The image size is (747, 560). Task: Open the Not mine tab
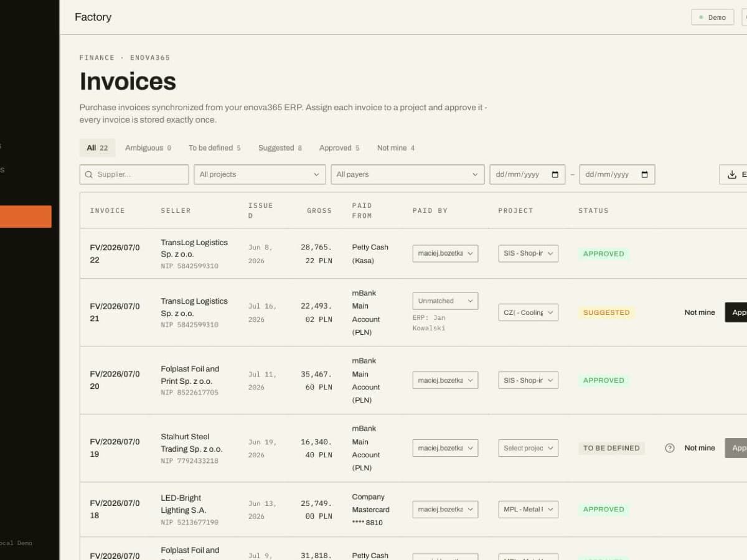click(396, 148)
